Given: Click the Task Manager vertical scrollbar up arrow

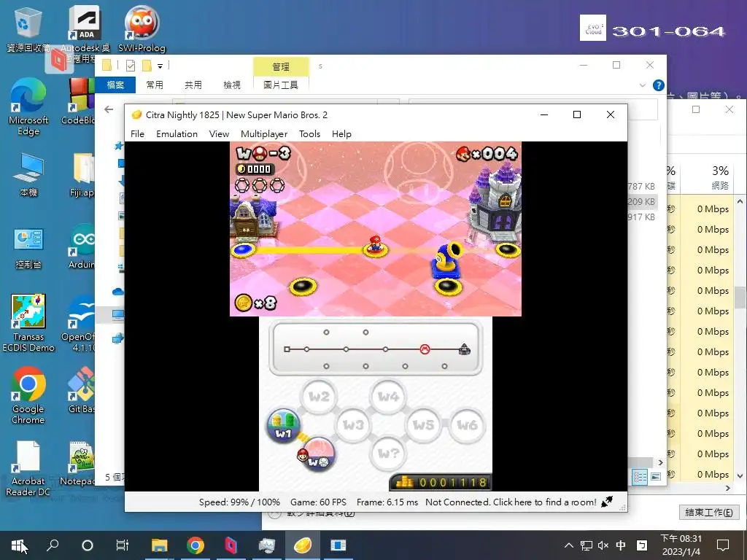Looking at the screenshot, I should [740, 201].
